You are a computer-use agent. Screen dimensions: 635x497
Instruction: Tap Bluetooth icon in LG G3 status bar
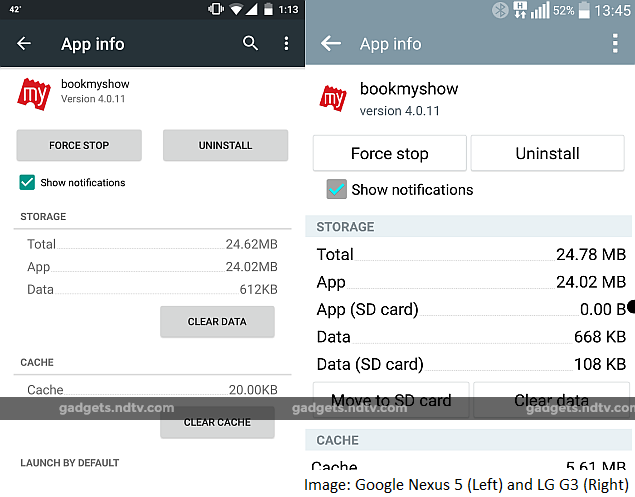500,10
